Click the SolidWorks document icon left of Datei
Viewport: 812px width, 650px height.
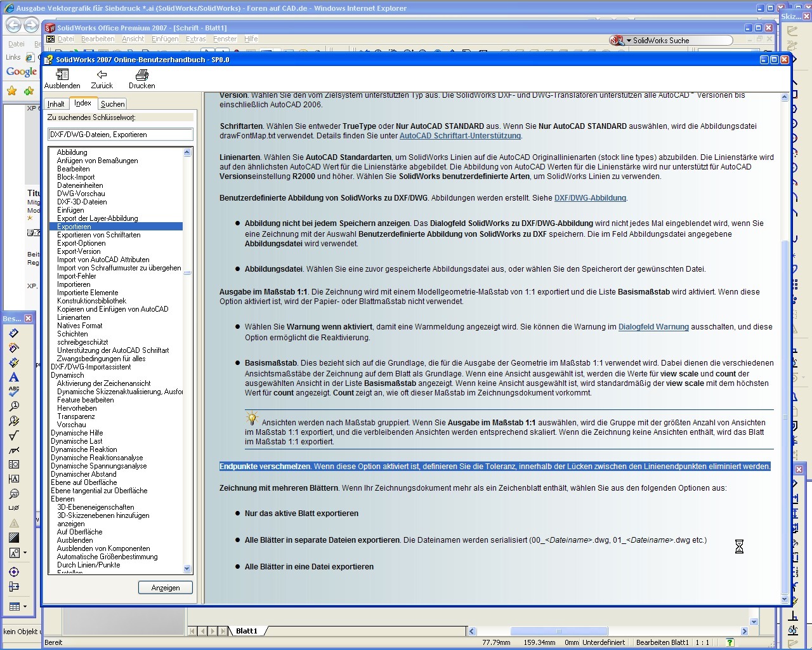51,39
